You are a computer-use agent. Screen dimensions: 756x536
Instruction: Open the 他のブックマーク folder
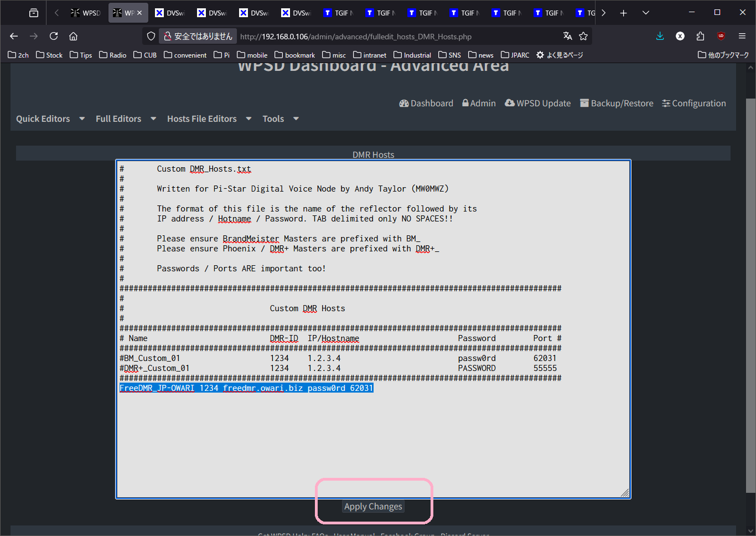723,55
